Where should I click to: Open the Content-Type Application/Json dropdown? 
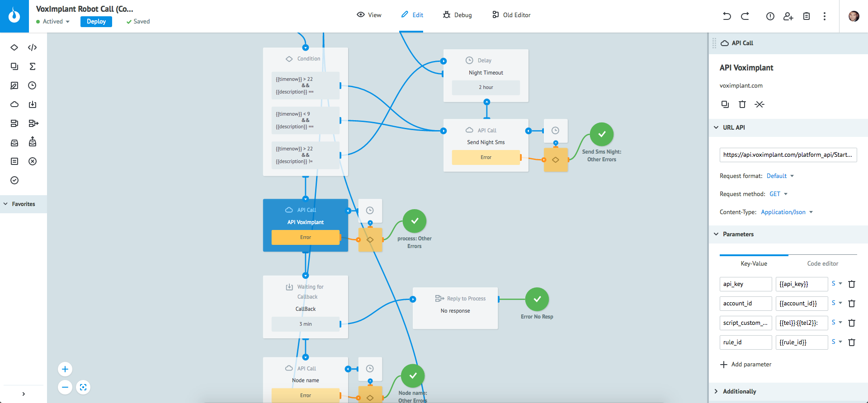point(787,212)
